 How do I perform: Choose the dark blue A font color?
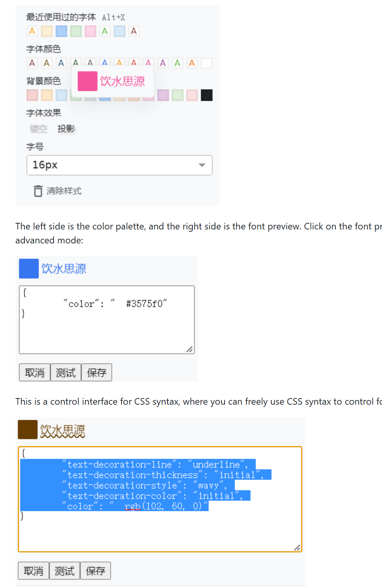click(61, 63)
